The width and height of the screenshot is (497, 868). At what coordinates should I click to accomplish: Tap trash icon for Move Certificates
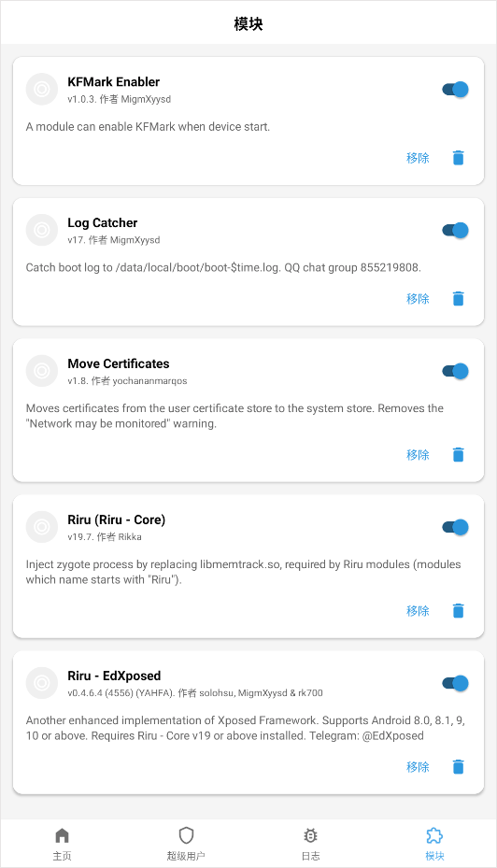point(459,455)
